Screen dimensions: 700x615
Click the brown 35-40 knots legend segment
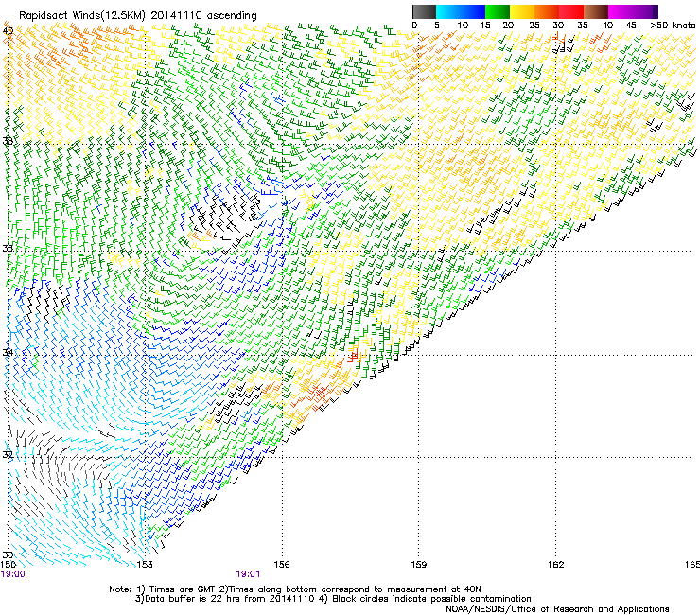click(596, 11)
